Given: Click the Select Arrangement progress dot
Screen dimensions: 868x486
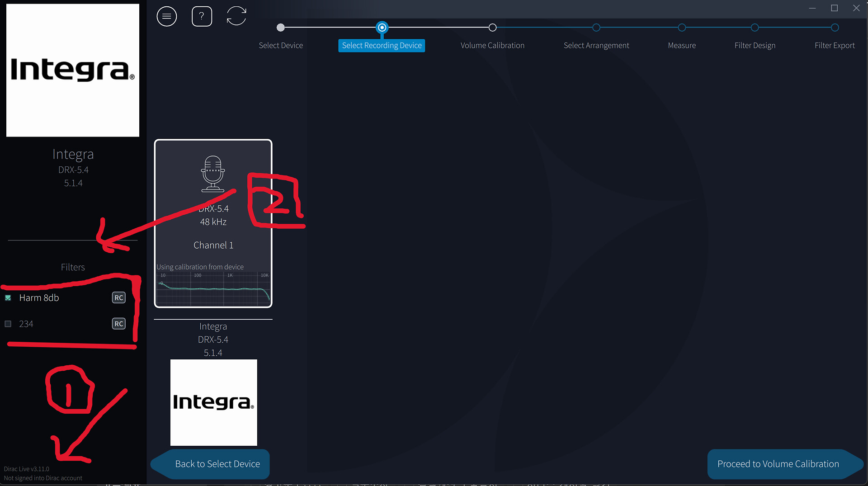Looking at the screenshot, I should tap(596, 28).
